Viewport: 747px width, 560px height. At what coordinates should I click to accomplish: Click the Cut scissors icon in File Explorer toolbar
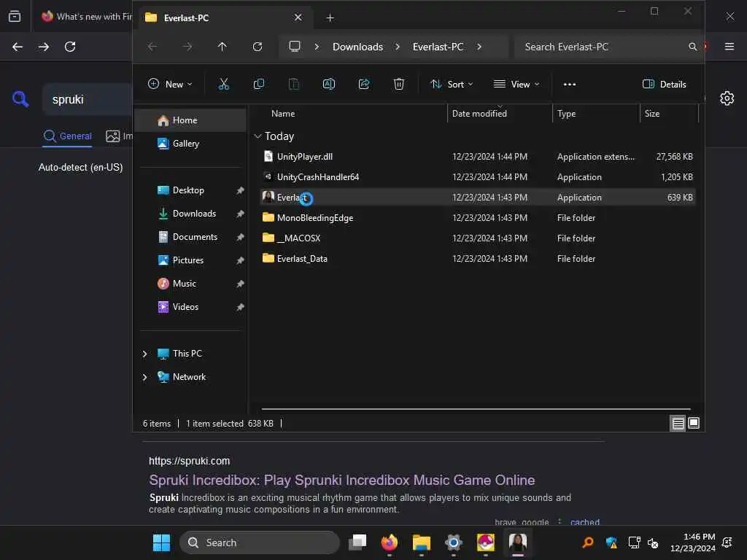(x=223, y=85)
